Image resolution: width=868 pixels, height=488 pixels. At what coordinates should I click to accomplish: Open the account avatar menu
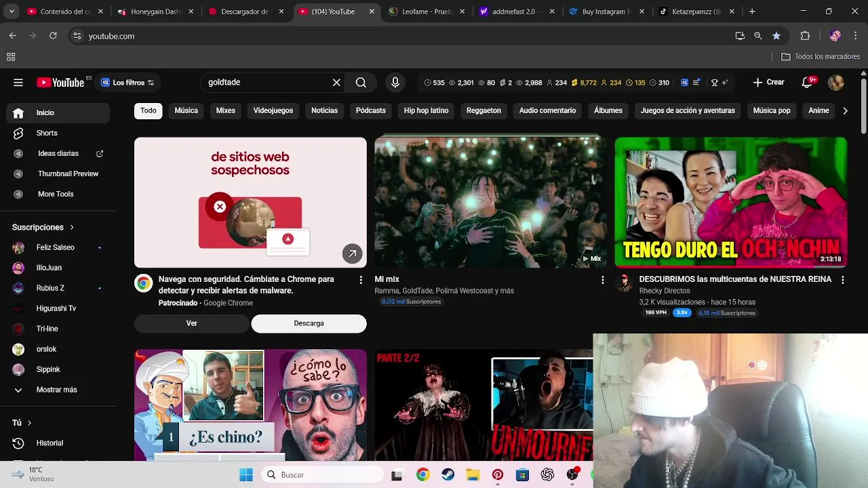pyautogui.click(x=835, y=83)
